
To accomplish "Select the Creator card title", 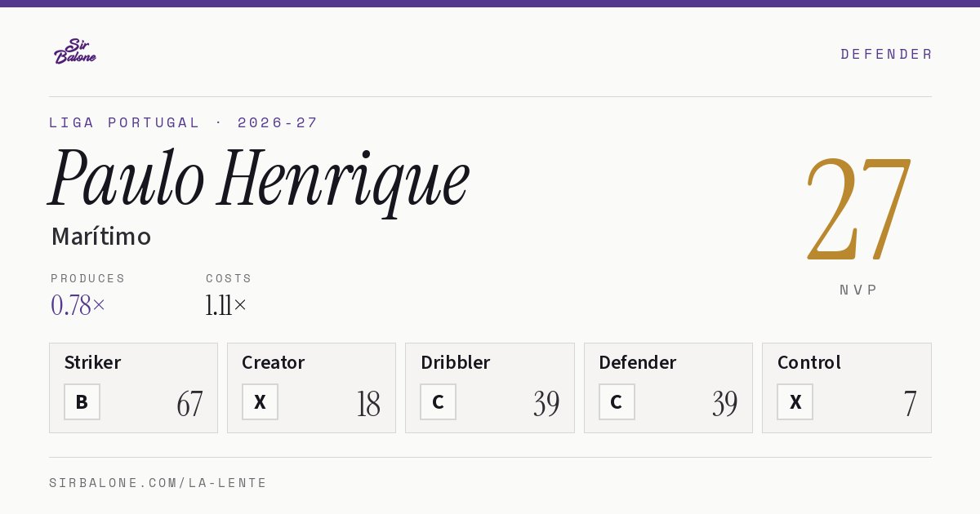I will click(x=274, y=362).
